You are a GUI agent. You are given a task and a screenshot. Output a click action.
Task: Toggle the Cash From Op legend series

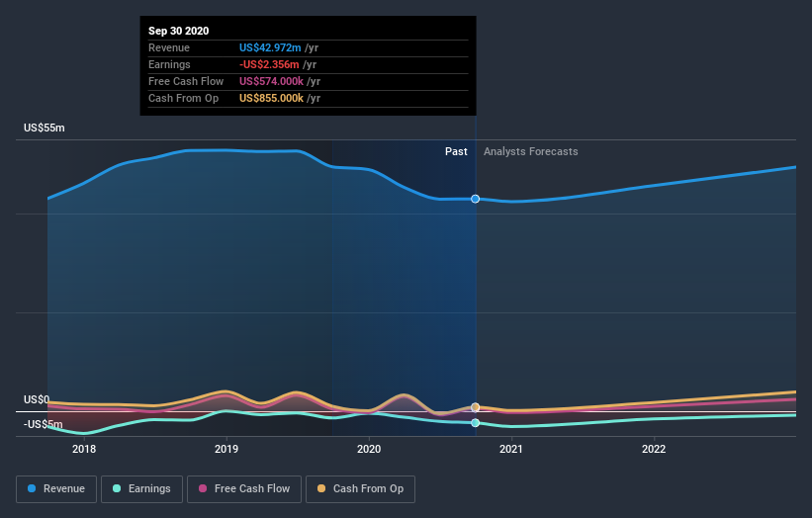360,489
